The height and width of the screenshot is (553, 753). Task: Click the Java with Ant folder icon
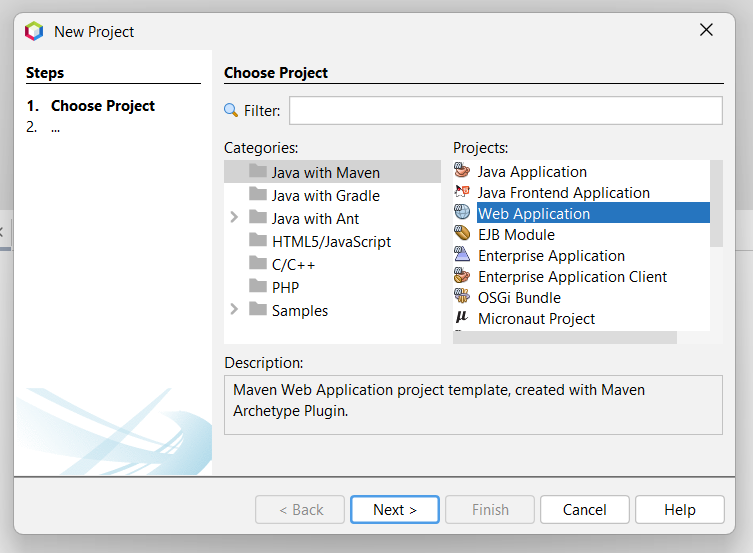pos(258,217)
